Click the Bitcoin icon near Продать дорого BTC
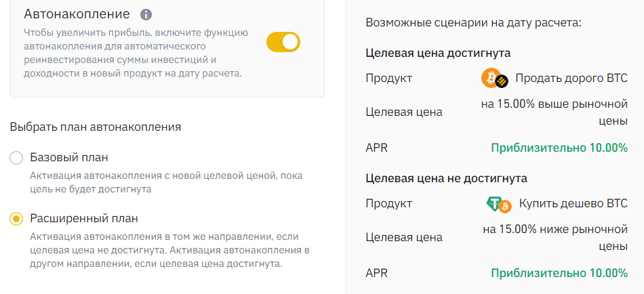This screenshot has height=294, width=644. click(494, 79)
